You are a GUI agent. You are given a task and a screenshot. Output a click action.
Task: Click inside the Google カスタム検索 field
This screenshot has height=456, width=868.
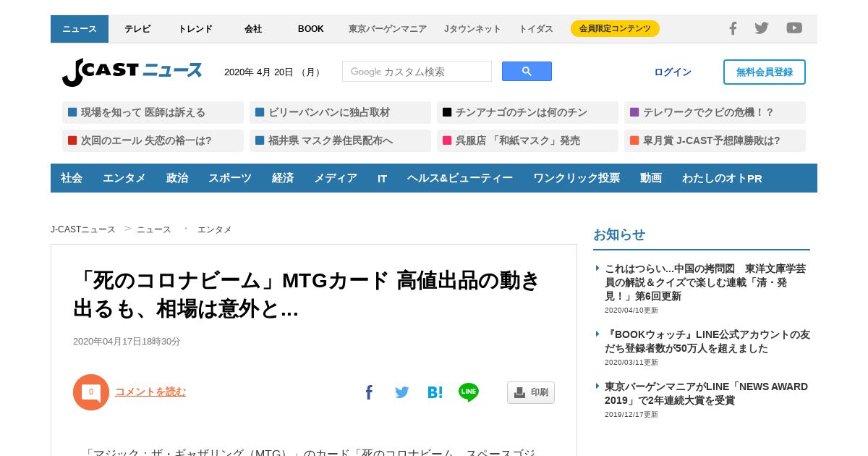click(x=417, y=72)
